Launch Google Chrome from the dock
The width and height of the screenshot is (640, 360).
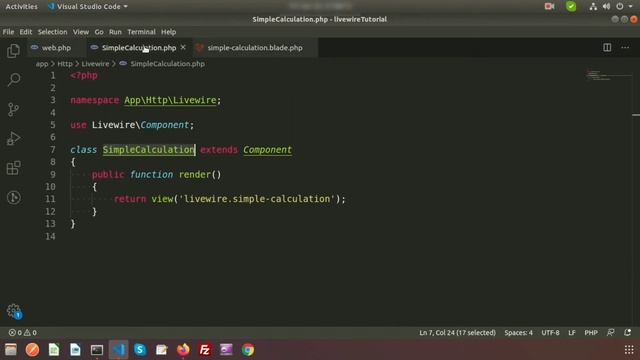click(x=248, y=350)
